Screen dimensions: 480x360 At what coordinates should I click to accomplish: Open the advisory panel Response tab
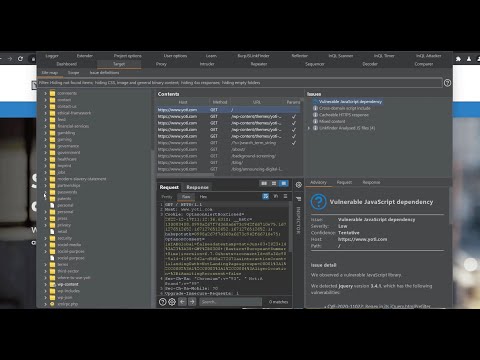(x=371, y=182)
